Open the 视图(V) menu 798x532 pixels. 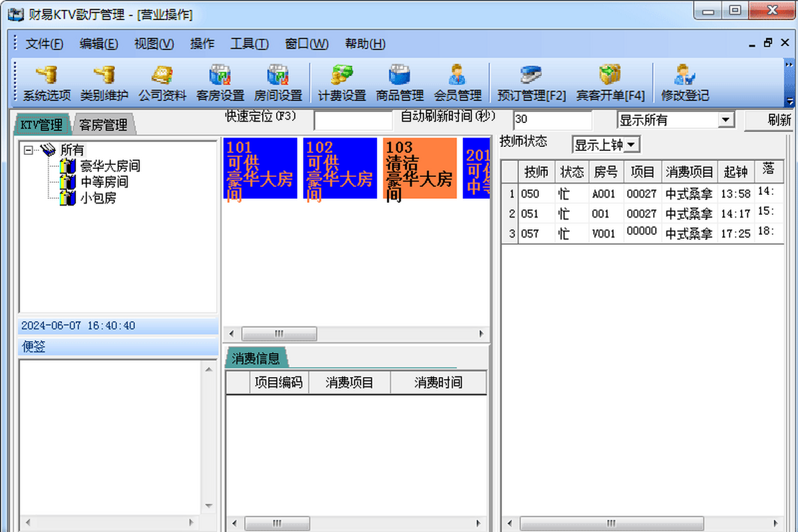[x=154, y=44]
